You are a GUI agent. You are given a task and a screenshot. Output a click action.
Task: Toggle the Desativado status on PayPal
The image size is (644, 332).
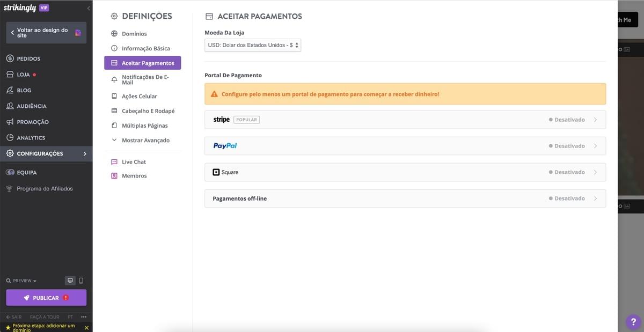point(567,145)
